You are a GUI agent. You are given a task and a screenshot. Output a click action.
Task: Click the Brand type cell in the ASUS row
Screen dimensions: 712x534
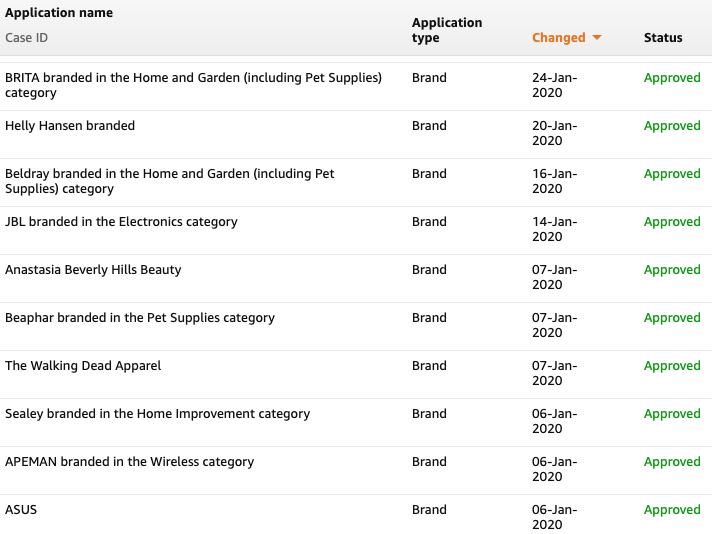(x=429, y=510)
